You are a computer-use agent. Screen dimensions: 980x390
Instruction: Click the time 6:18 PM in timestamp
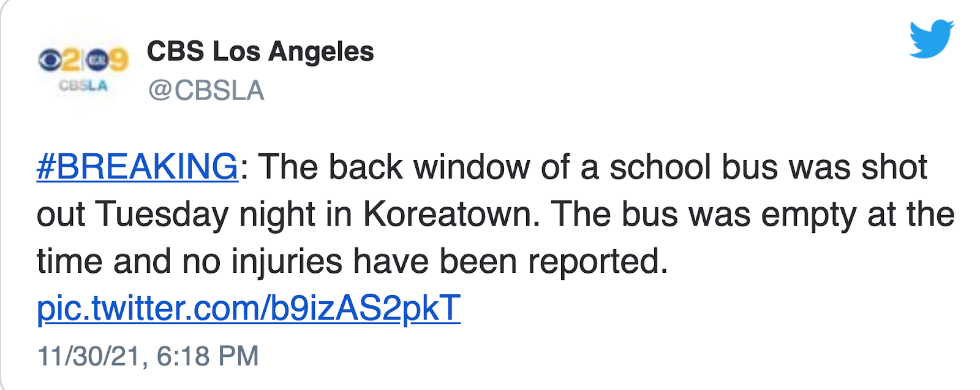(208, 356)
